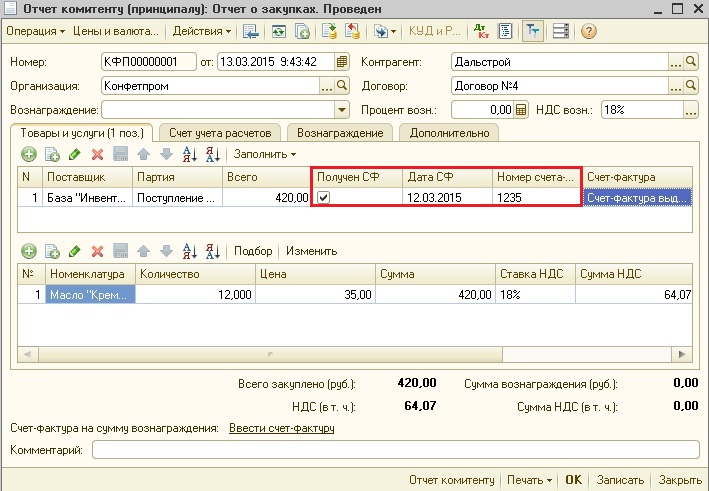The image size is (709, 491).
Task: Open the Действия menu
Action: [202, 31]
